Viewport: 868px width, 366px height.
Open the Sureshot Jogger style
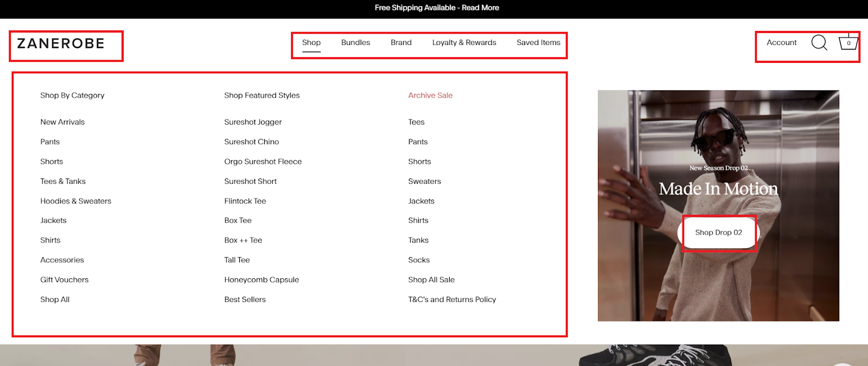253,122
